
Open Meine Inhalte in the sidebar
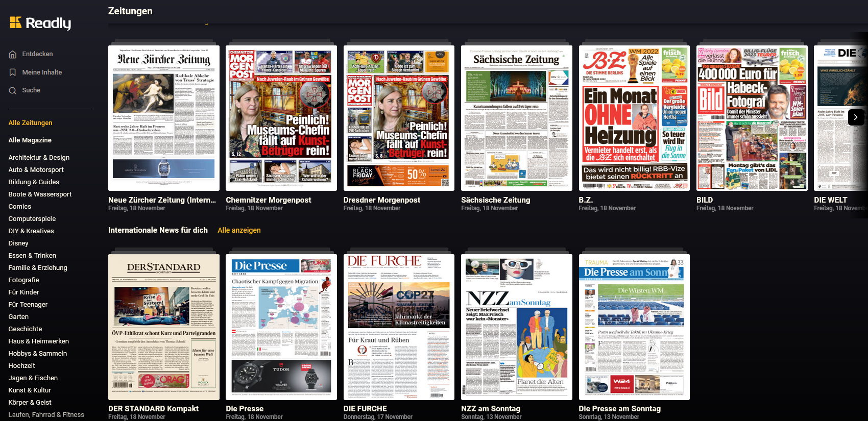pyautogui.click(x=42, y=72)
